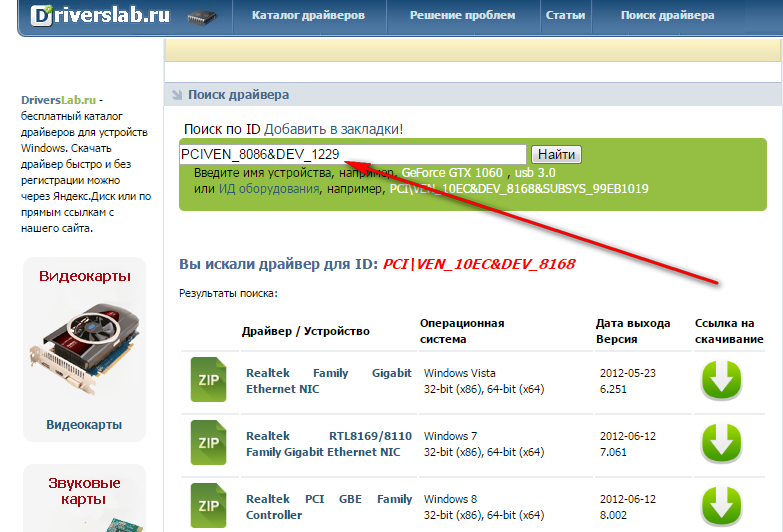Viewport: 783px width, 532px height.
Task: Download the version 8.002 driver
Action: point(722,506)
